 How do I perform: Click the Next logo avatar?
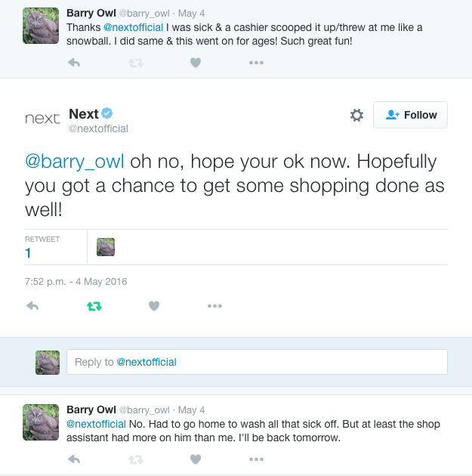pyautogui.click(x=42, y=119)
